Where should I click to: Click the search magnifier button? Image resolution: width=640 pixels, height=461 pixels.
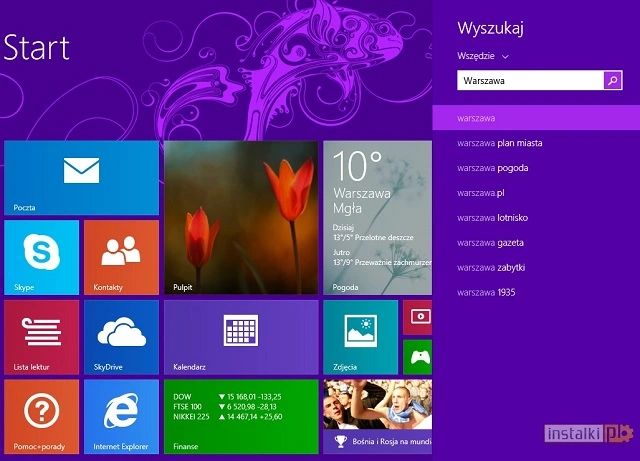613,80
